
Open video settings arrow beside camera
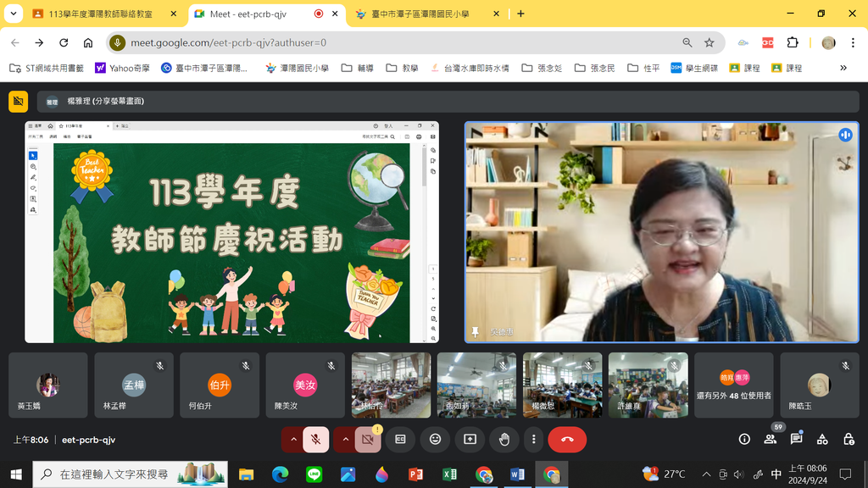[345, 440]
